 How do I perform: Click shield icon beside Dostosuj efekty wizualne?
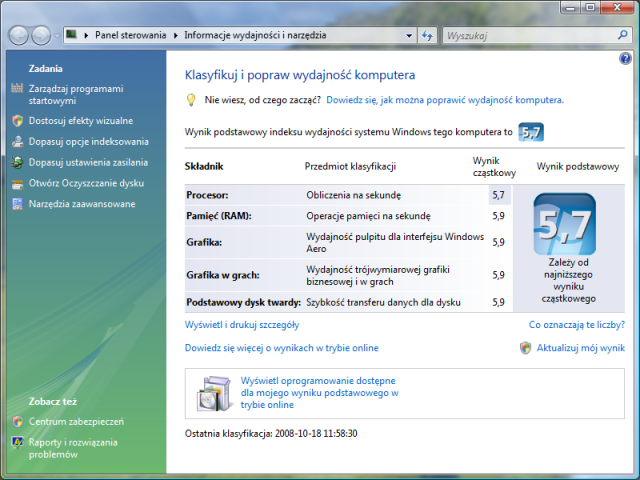click(17, 121)
